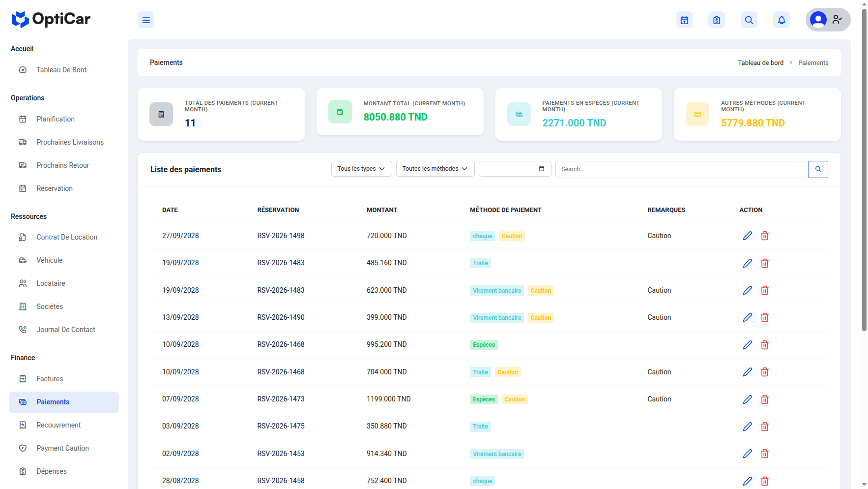Expand the 'Tous les types' dropdown
Screen dimensions: 868x489
point(361,169)
